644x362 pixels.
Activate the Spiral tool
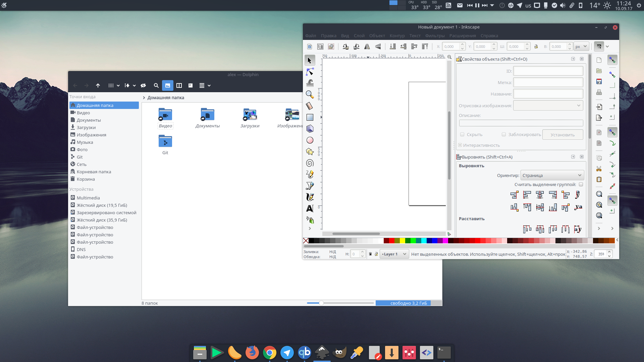(x=310, y=163)
